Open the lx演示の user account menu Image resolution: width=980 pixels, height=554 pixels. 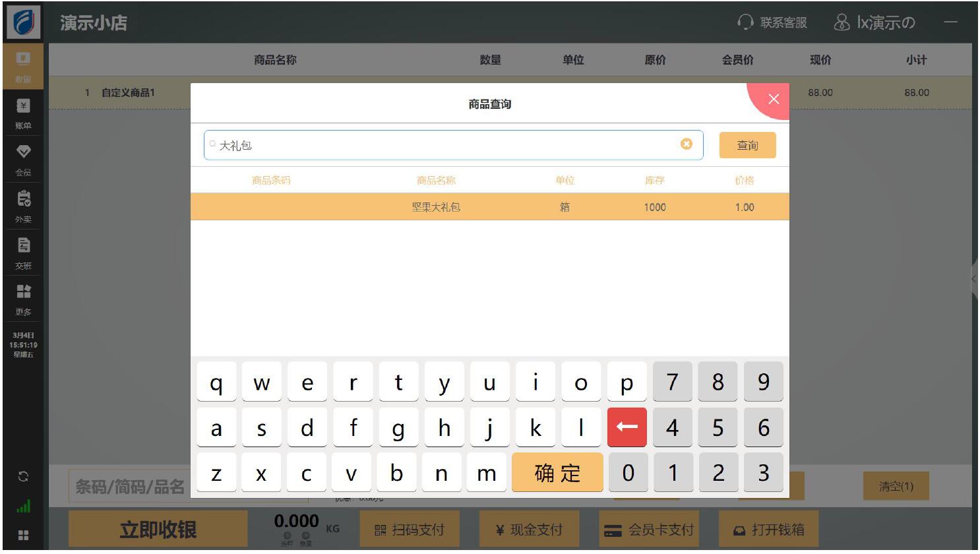pyautogui.click(x=875, y=22)
